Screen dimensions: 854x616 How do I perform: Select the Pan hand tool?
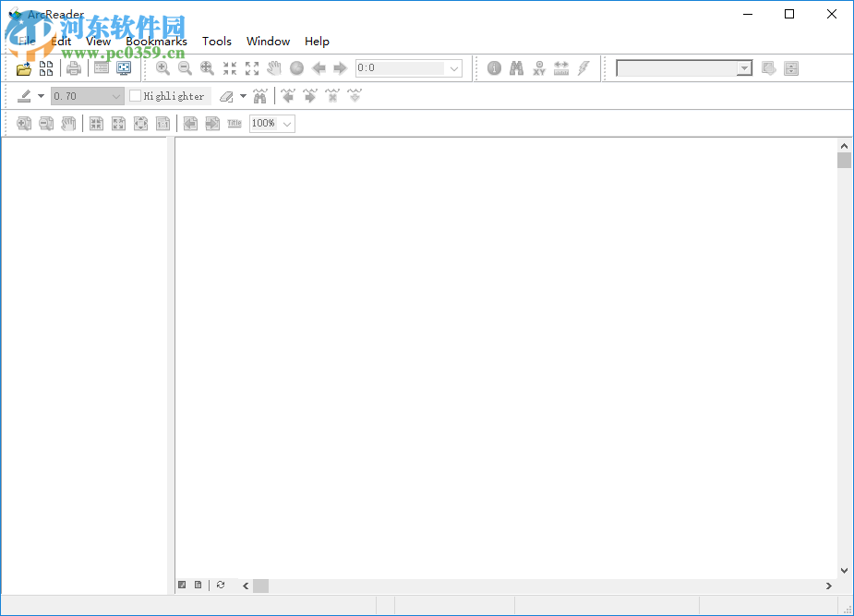pos(273,67)
